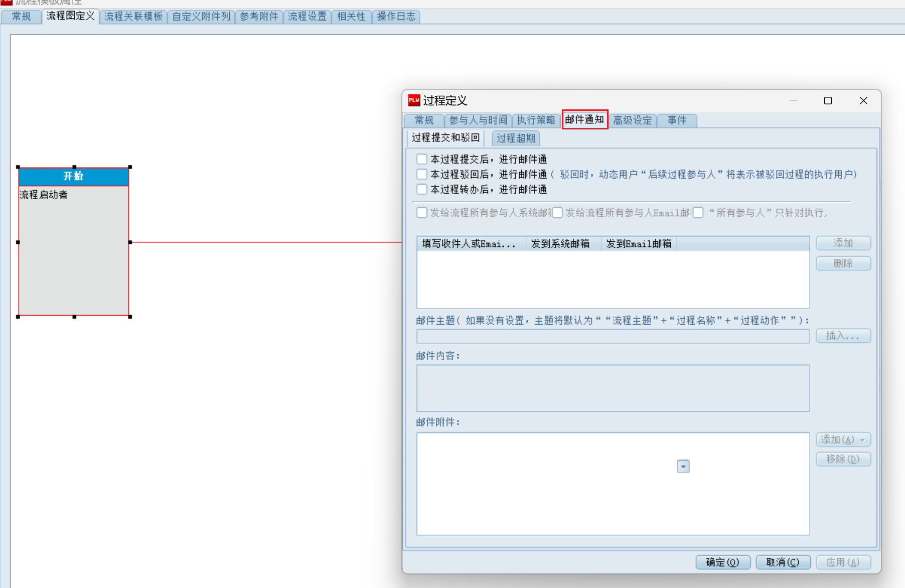Enable 本过程转办后，进行邮件通知 checkbox
The image size is (905, 588).
point(422,189)
